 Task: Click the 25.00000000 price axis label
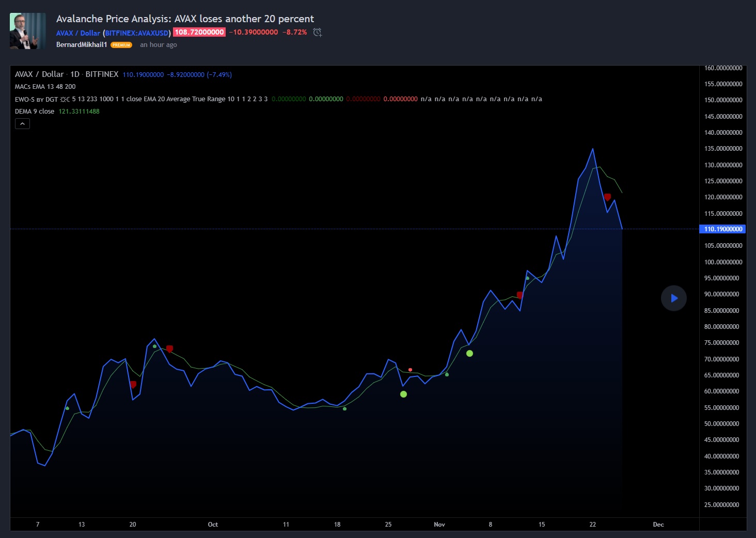(x=721, y=504)
